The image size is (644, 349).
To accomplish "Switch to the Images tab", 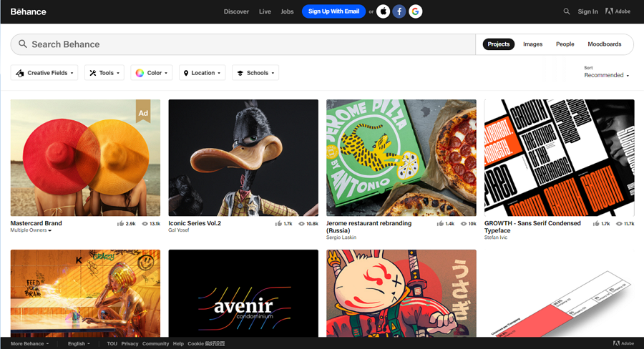I will coord(532,44).
